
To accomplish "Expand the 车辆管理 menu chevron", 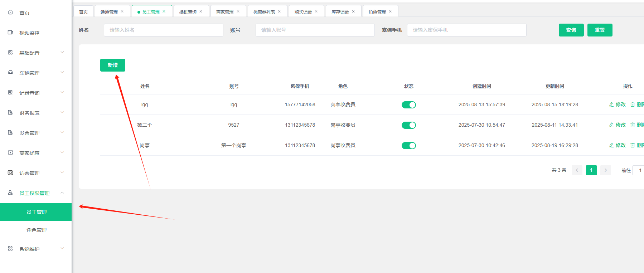I will tap(62, 72).
